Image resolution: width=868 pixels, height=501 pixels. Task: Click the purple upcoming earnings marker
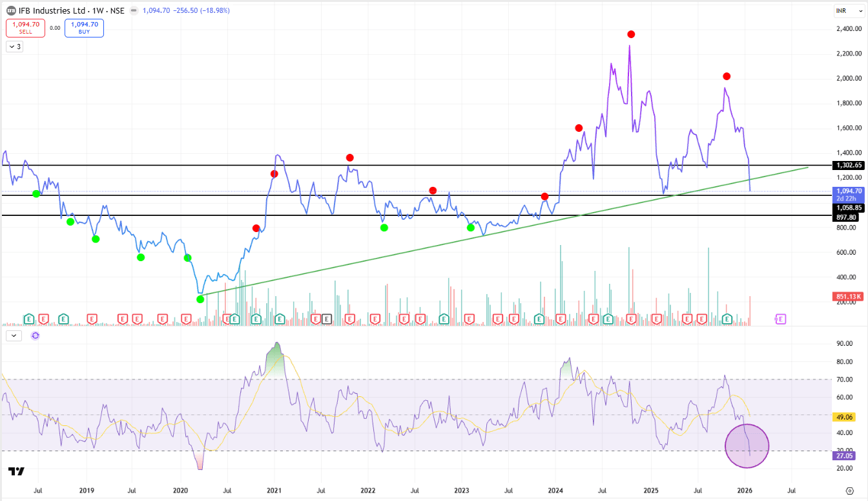pyautogui.click(x=780, y=318)
